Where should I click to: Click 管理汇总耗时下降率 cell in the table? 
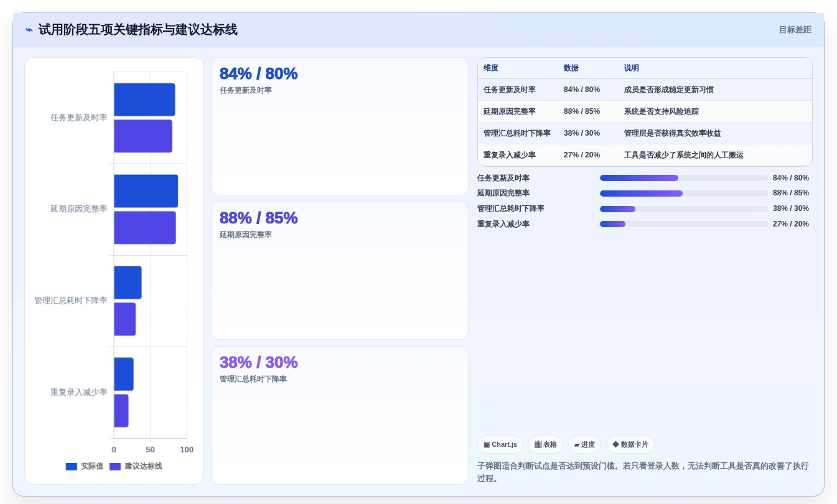[517, 133]
